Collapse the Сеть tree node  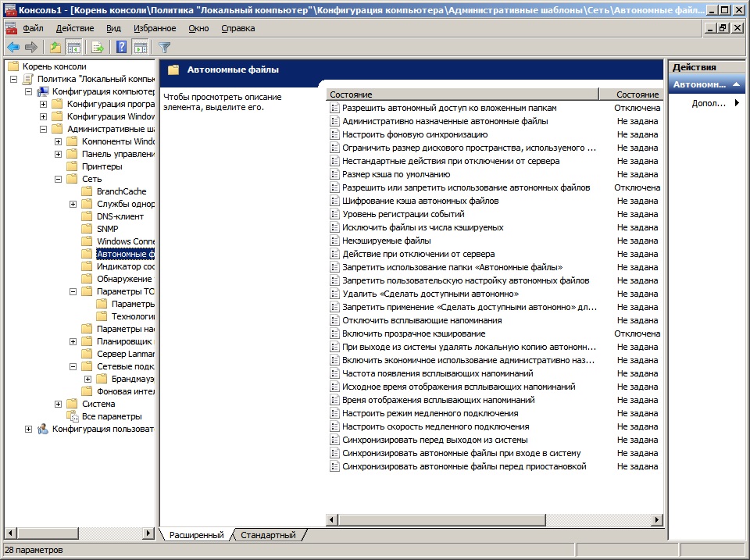58,179
